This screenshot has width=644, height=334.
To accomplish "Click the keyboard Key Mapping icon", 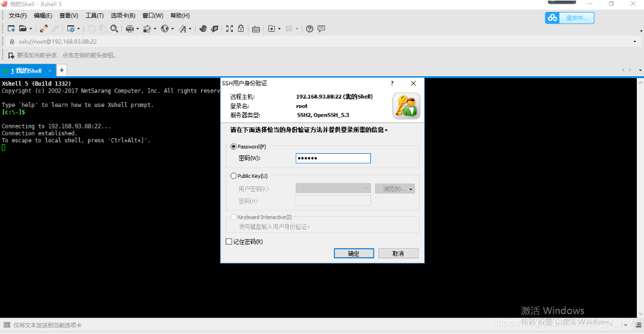I will tap(256, 29).
